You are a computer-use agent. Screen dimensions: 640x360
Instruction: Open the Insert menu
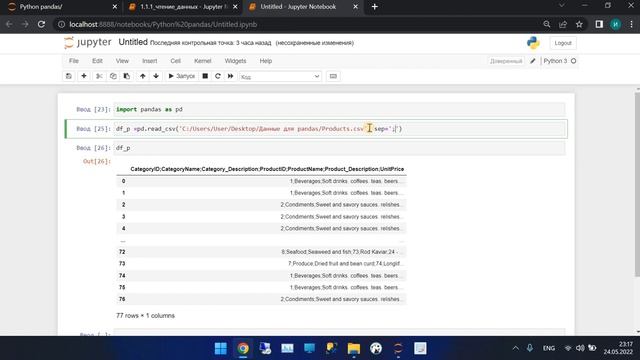coord(149,61)
